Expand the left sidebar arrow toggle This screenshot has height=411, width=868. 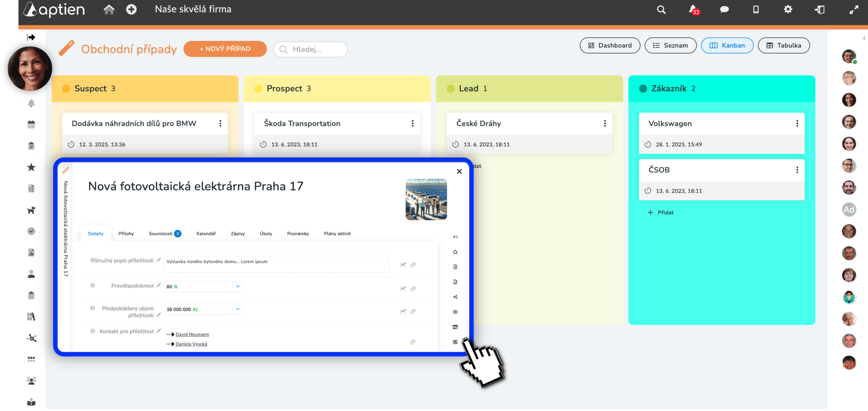pyautogui.click(x=31, y=37)
